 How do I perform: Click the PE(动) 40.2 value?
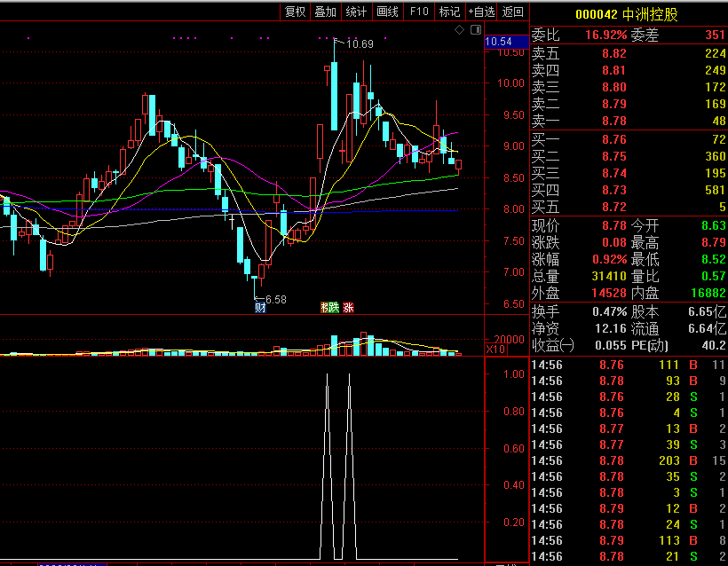coord(714,346)
